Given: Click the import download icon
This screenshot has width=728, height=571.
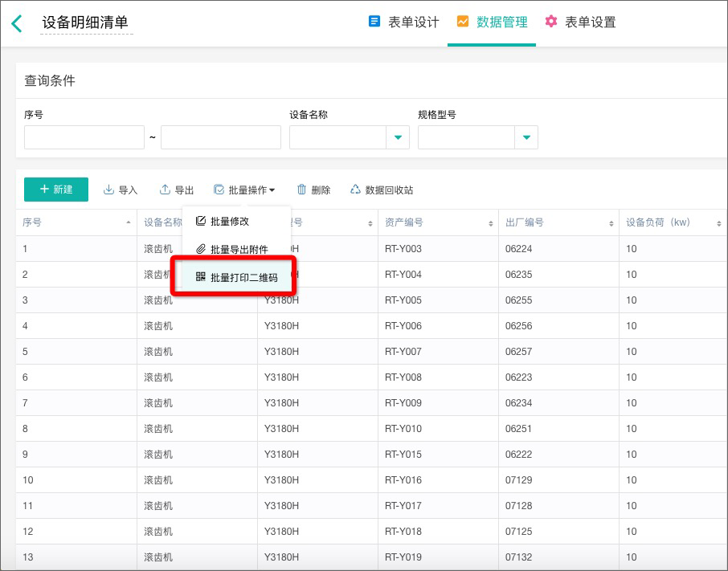Looking at the screenshot, I should pyautogui.click(x=108, y=190).
